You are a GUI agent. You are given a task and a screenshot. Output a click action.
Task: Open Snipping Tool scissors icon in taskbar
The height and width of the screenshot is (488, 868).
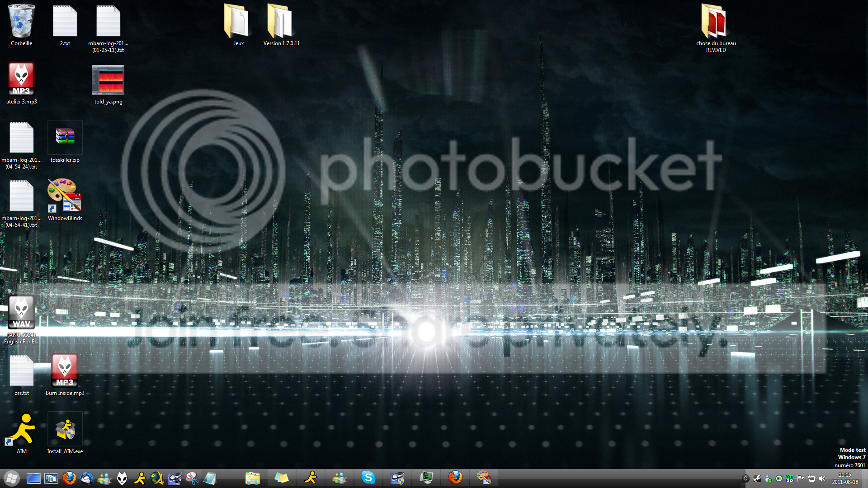click(193, 478)
